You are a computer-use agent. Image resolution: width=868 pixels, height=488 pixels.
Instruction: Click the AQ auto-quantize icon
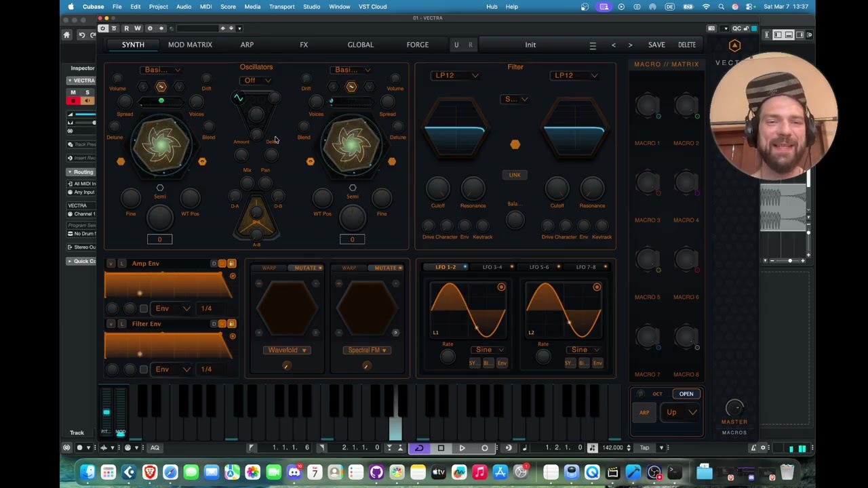155,447
